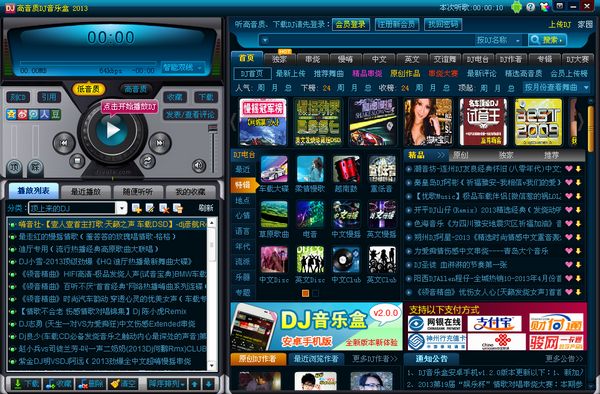Open 发表/查看评论 comments

coord(190,114)
